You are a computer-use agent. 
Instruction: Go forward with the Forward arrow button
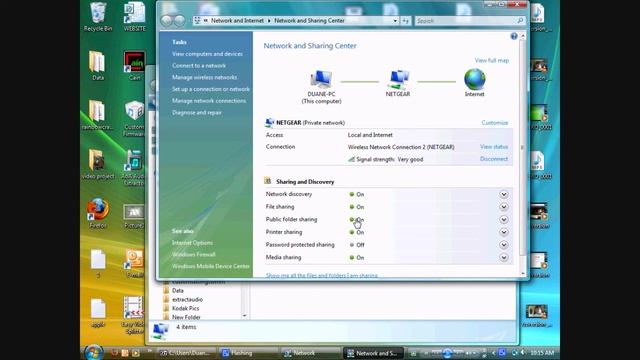click(x=180, y=20)
